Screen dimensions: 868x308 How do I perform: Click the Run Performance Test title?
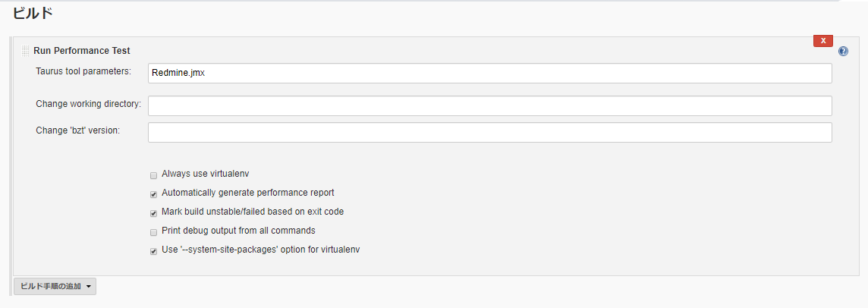click(x=82, y=51)
